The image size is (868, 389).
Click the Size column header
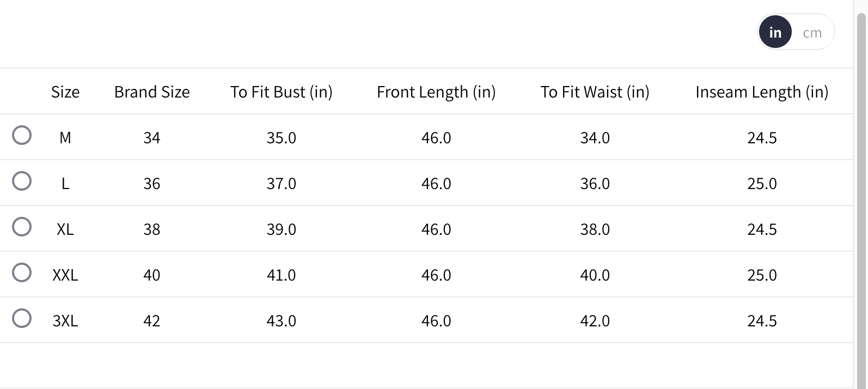click(65, 92)
